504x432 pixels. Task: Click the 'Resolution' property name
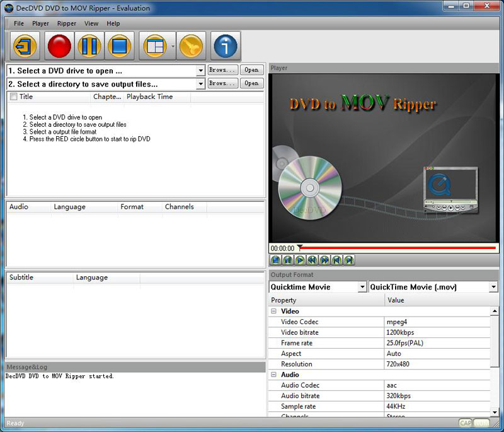point(297,364)
